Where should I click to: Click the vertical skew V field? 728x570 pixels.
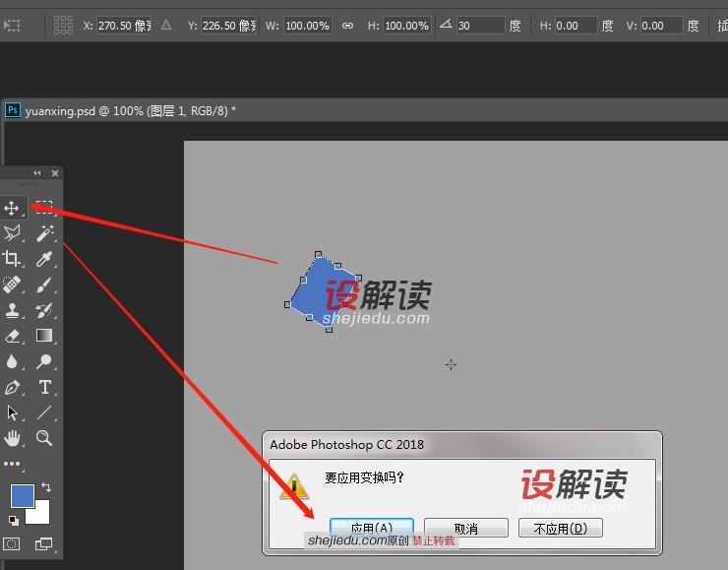[x=661, y=26]
